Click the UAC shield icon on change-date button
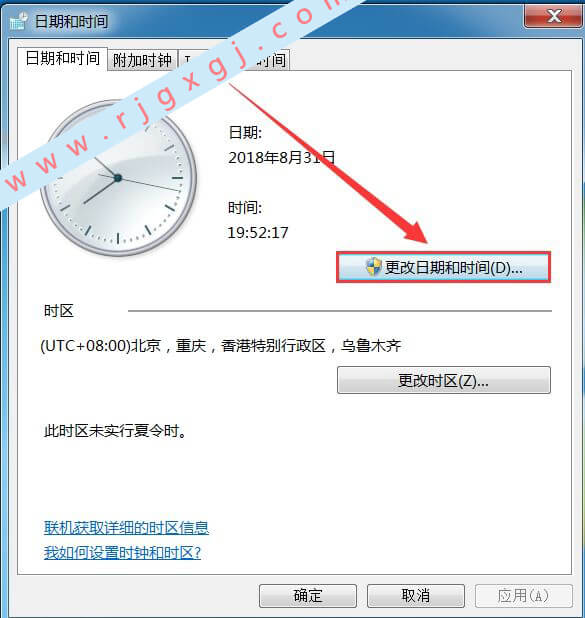The image size is (585, 618). tap(373, 267)
